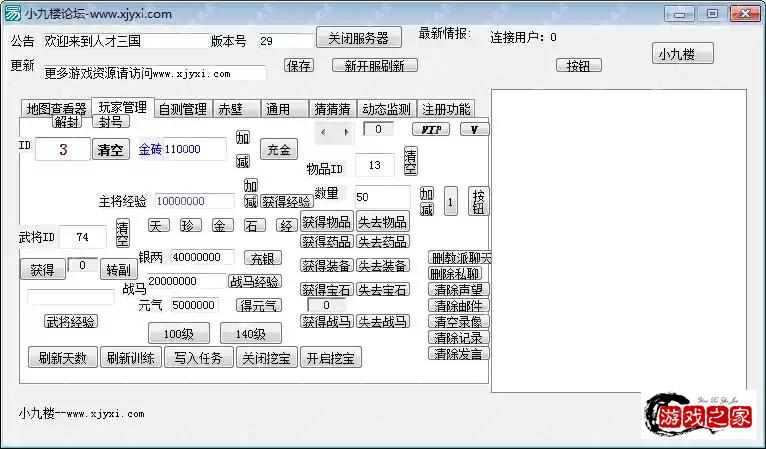The width and height of the screenshot is (766, 449).
Task: Click the 开启挖宝 button
Action: 331,358
